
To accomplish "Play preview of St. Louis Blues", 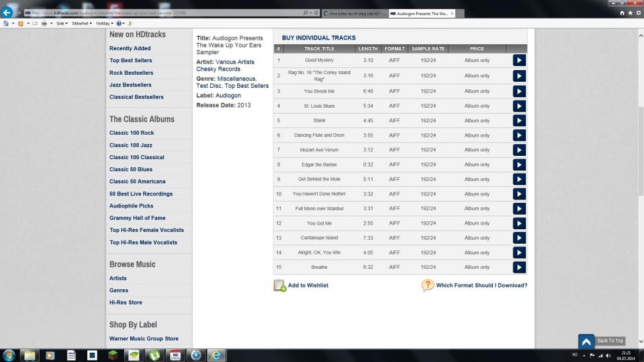I will point(519,106).
